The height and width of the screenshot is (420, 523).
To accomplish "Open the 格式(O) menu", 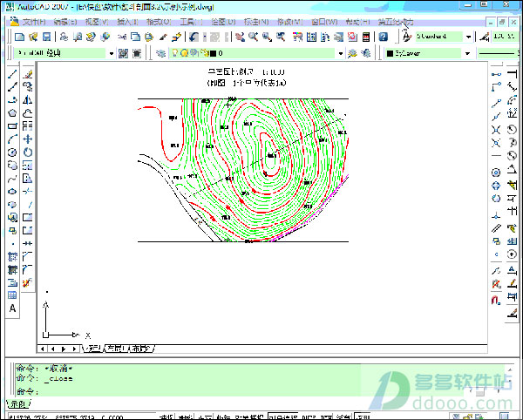I will tap(159, 22).
